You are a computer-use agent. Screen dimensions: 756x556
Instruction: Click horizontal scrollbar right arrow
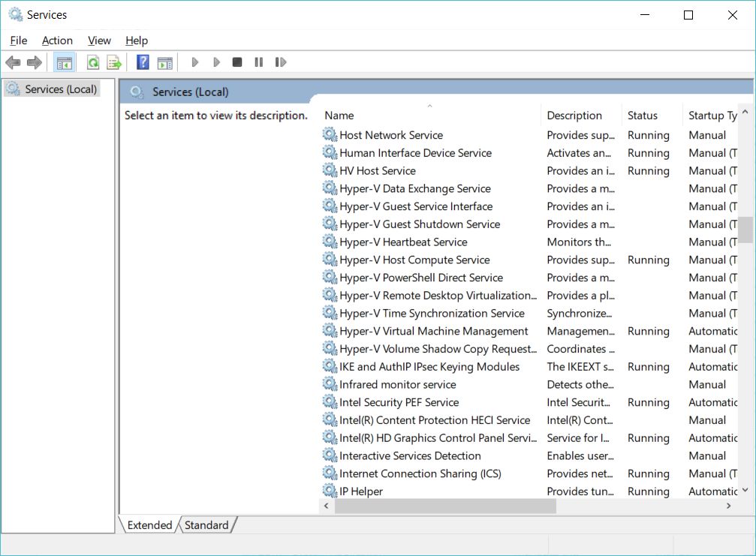[x=728, y=506]
